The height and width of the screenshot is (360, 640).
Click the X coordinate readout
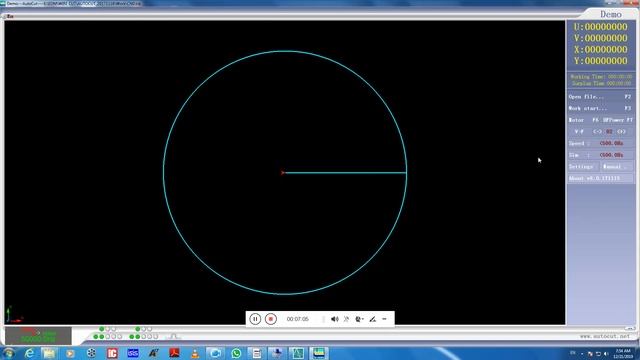(601, 49)
